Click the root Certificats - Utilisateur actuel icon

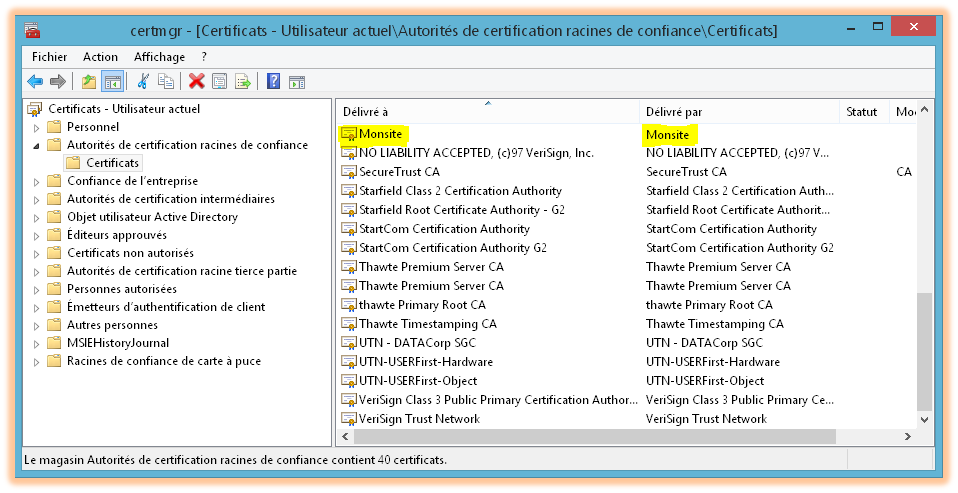coord(35,109)
